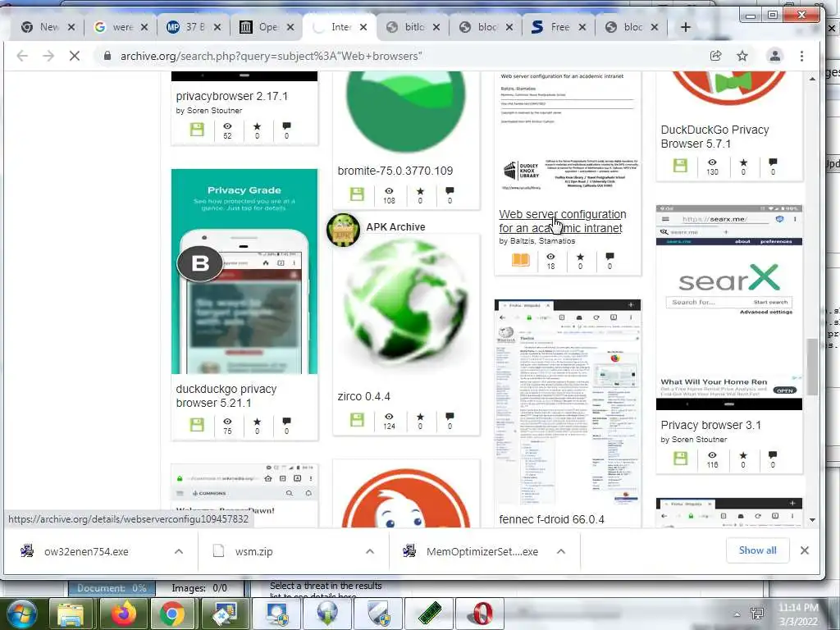Bookmark this page with star icon
This screenshot has height=630, width=840.
click(x=742, y=56)
